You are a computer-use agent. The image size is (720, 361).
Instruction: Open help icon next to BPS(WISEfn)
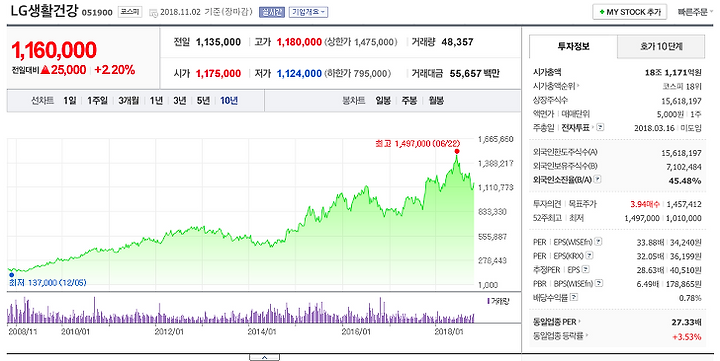click(599, 283)
